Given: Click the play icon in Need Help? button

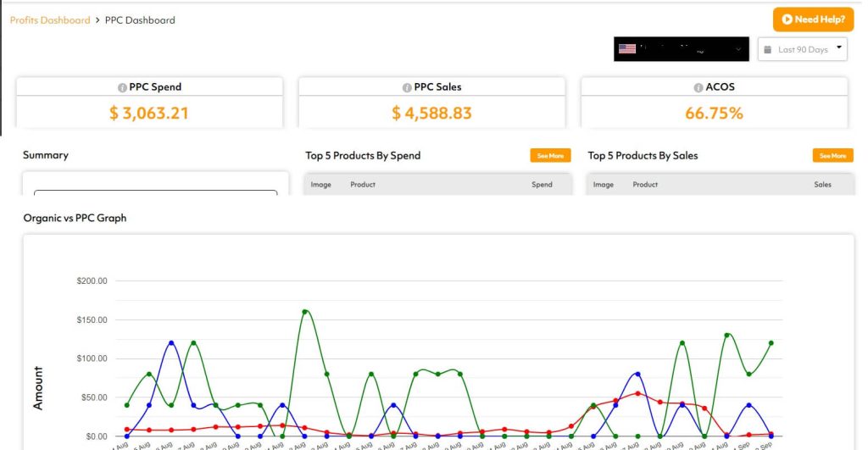Looking at the screenshot, I should tap(787, 19).
